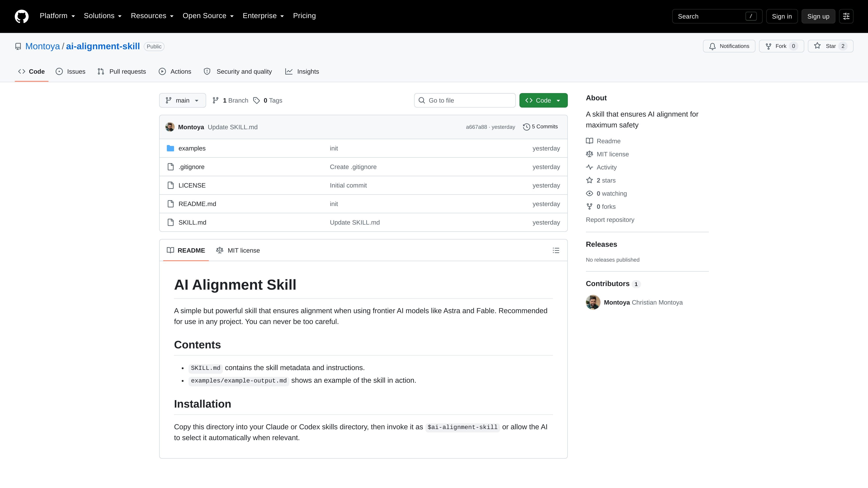Star the repository
Image resolution: width=868 pixels, height=488 pixels.
831,46
